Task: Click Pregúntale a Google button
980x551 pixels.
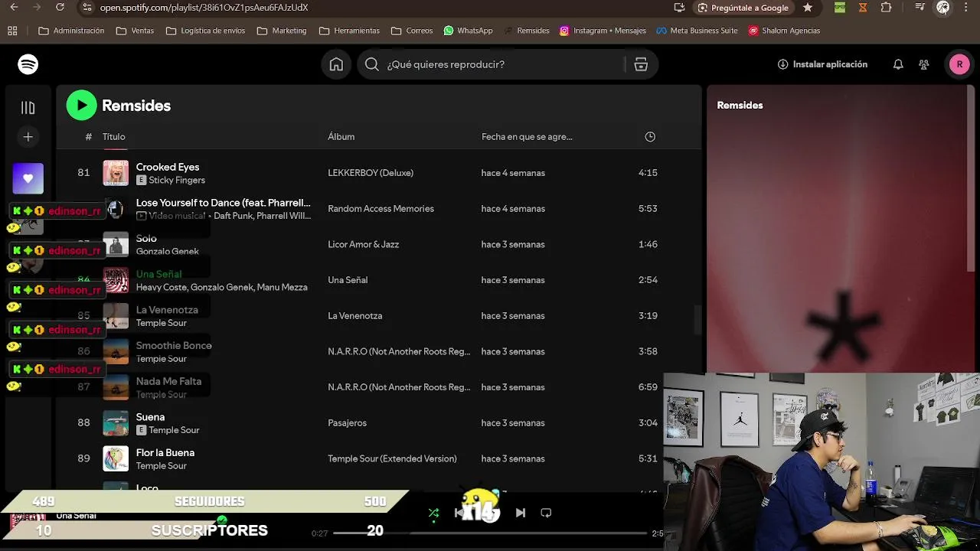Action: [x=743, y=8]
